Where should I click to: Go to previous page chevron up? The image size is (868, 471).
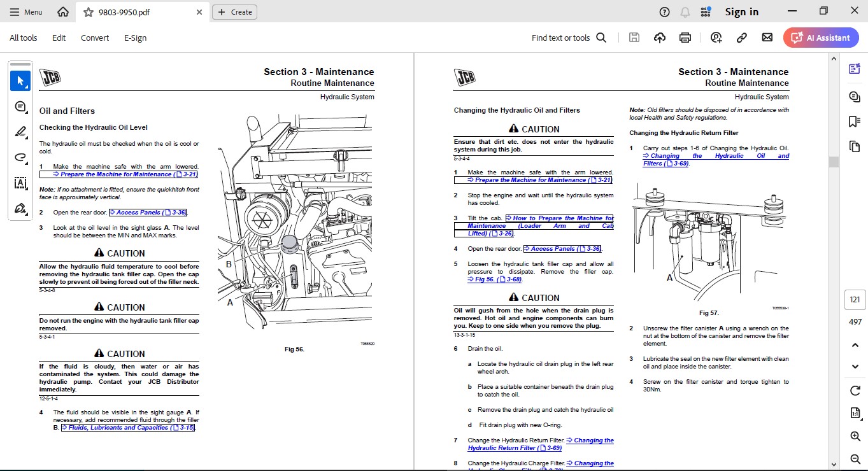point(855,345)
